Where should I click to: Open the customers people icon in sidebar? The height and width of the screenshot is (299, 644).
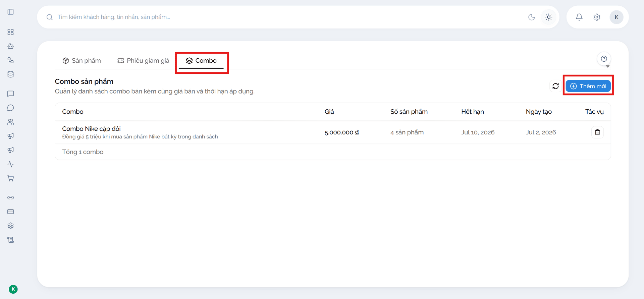click(x=11, y=122)
